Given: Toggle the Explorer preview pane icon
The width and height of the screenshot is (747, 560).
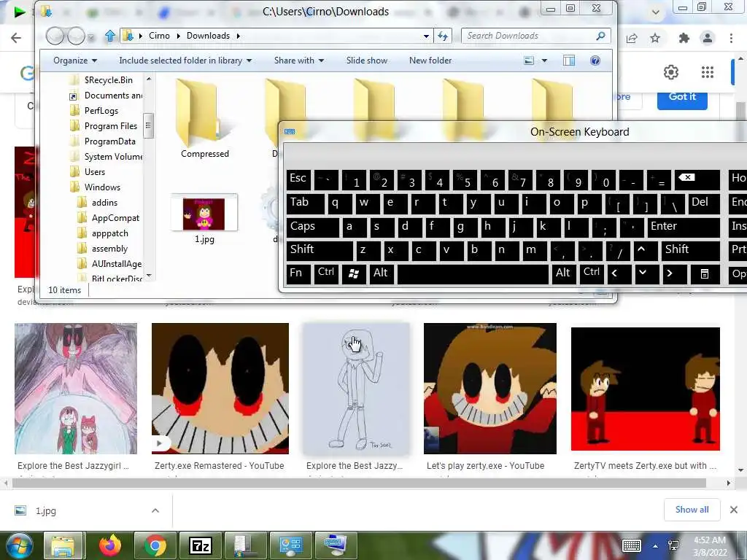Looking at the screenshot, I should coord(569,61).
